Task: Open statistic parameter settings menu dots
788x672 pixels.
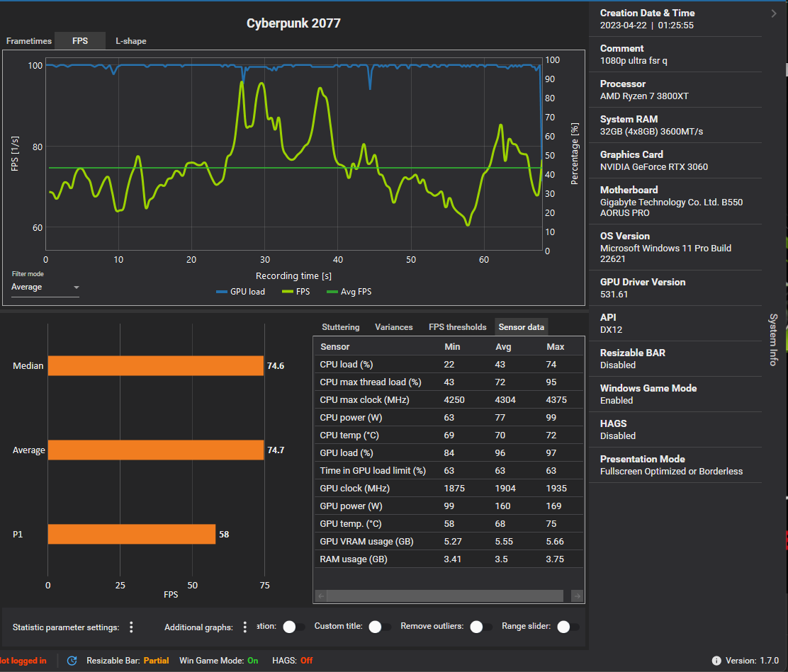Action: point(131,627)
